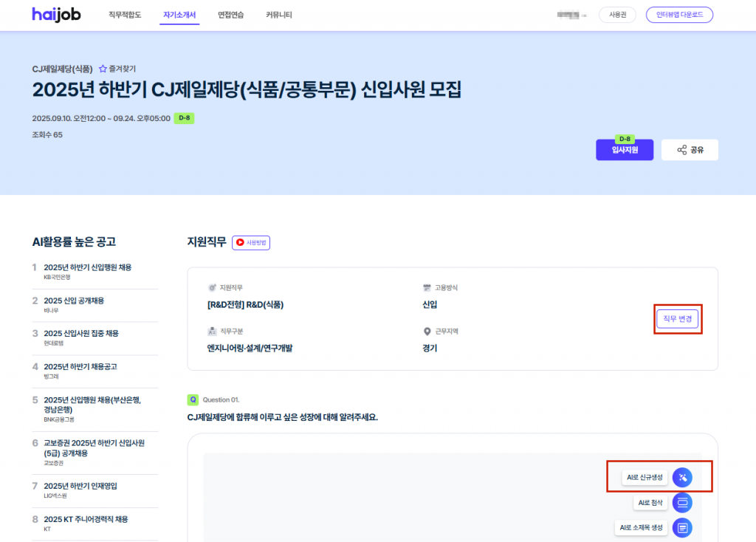Click the AI로 첨삭 round icon

pos(682,502)
